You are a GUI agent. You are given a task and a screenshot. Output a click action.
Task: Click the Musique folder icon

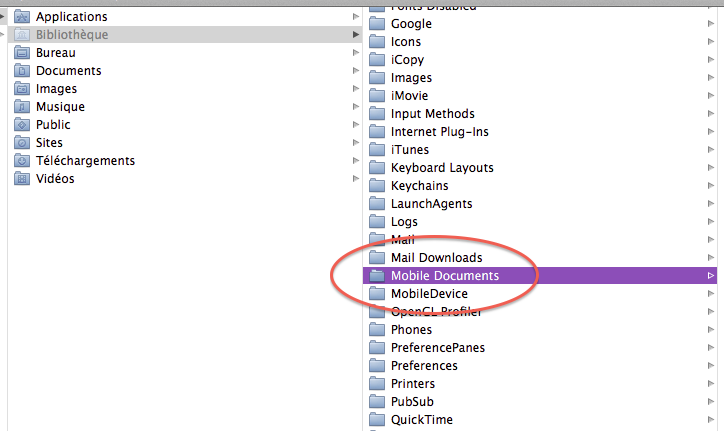[22, 107]
